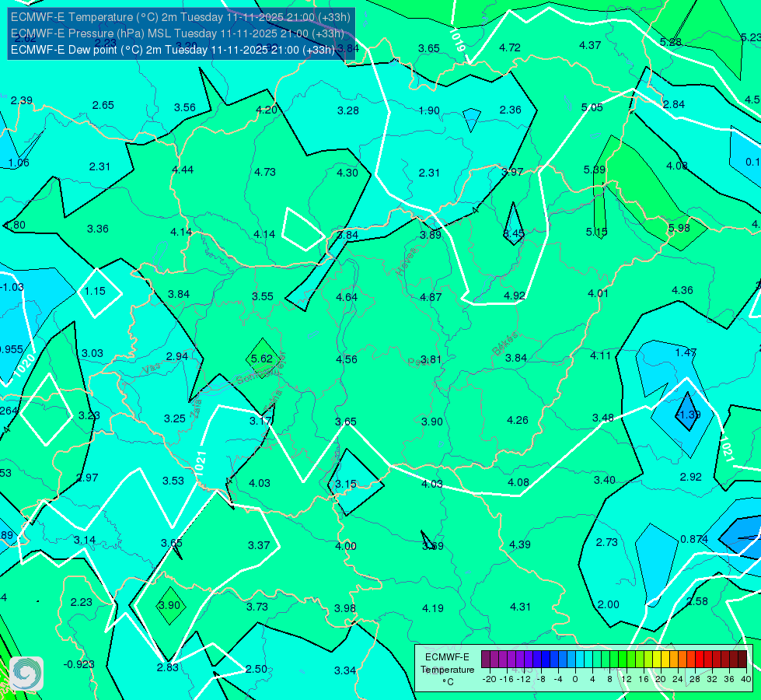Click the 2.73 grid value

pos(606,542)
